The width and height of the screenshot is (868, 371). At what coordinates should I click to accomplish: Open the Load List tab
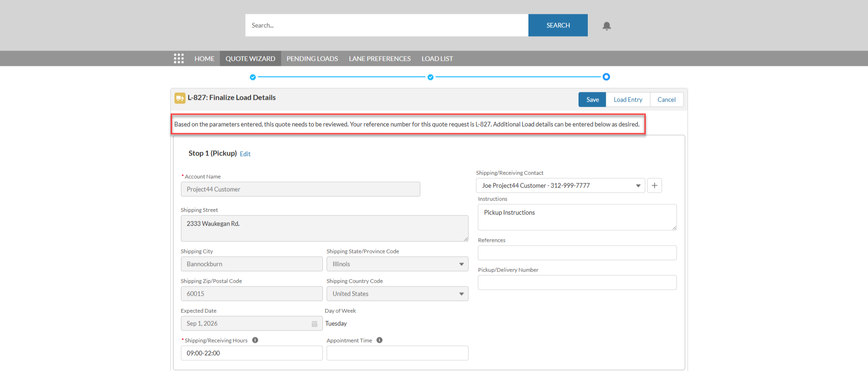437,59
